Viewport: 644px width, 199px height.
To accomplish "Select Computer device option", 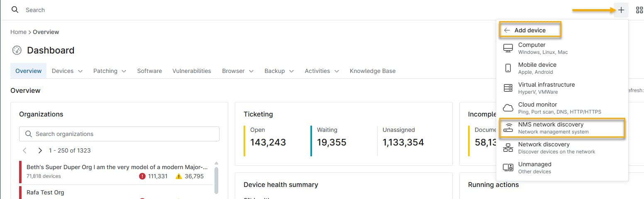I will (x=532, y=48).
